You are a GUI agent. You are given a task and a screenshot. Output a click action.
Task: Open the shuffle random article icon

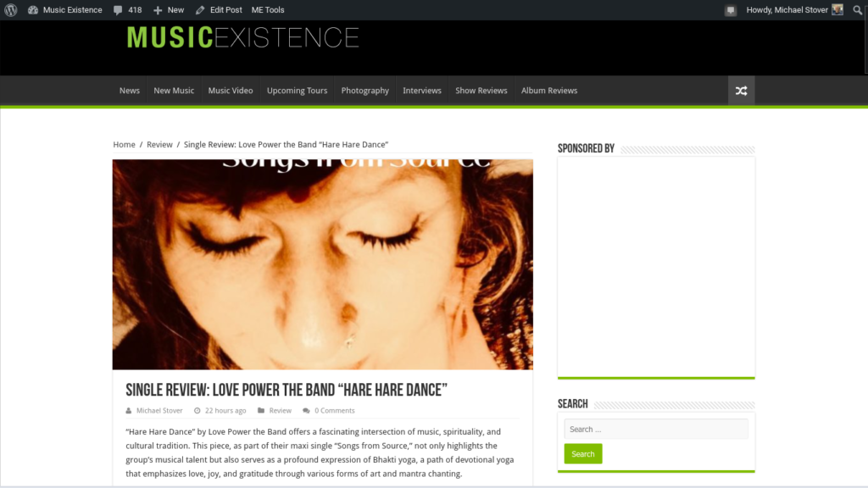click(x=741, y=91)
